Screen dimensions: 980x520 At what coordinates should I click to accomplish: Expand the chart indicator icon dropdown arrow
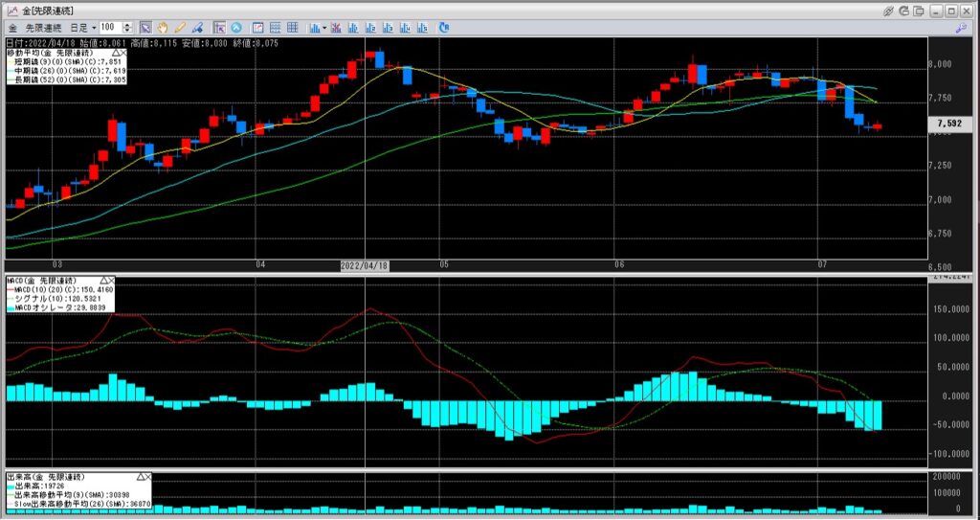pyautogui.click(x=325, y=29)
